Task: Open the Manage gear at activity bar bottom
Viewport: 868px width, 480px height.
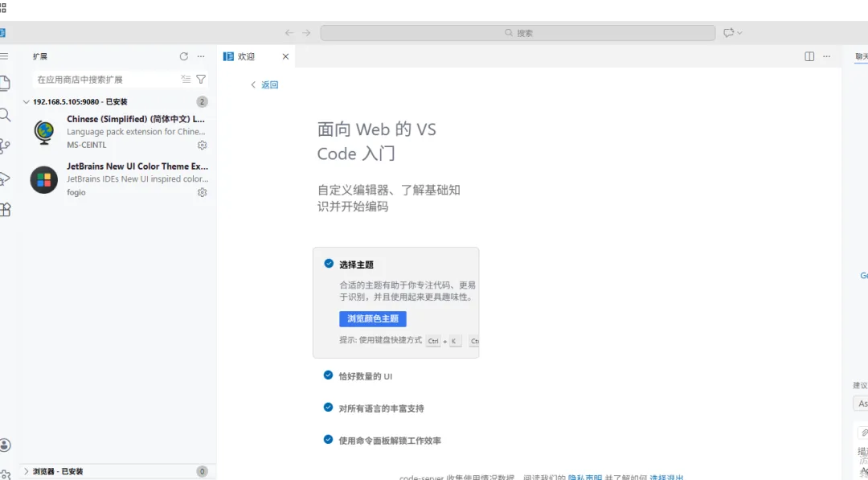Action: tap(5, 474)
